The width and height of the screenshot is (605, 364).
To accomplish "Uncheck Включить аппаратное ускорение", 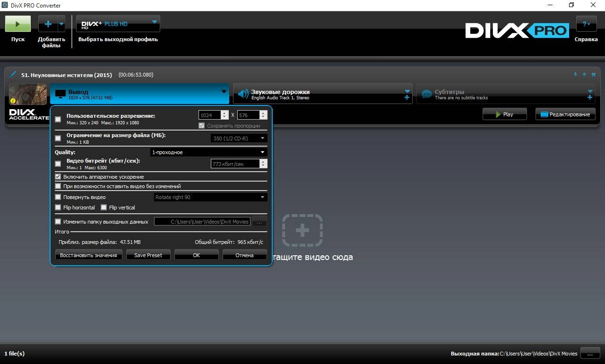I will (x=58, y=176).
